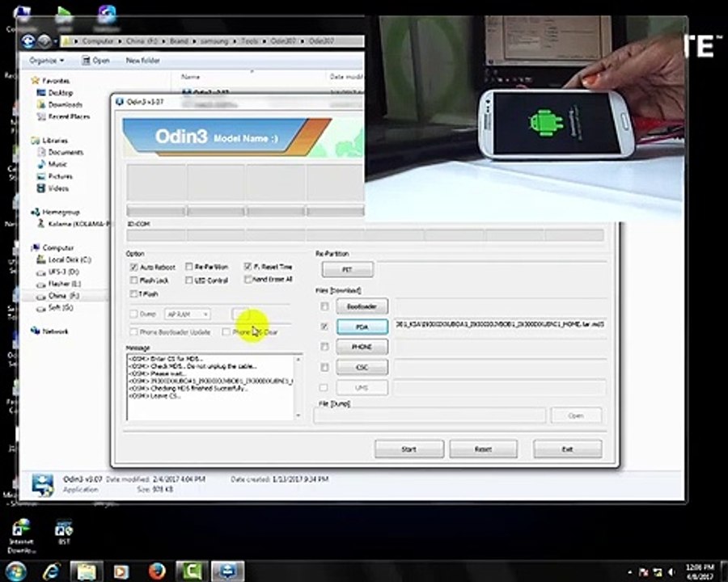Click Reset button in Odin3
This screenshot has width=728, height=582.
[x=484, y=449]
